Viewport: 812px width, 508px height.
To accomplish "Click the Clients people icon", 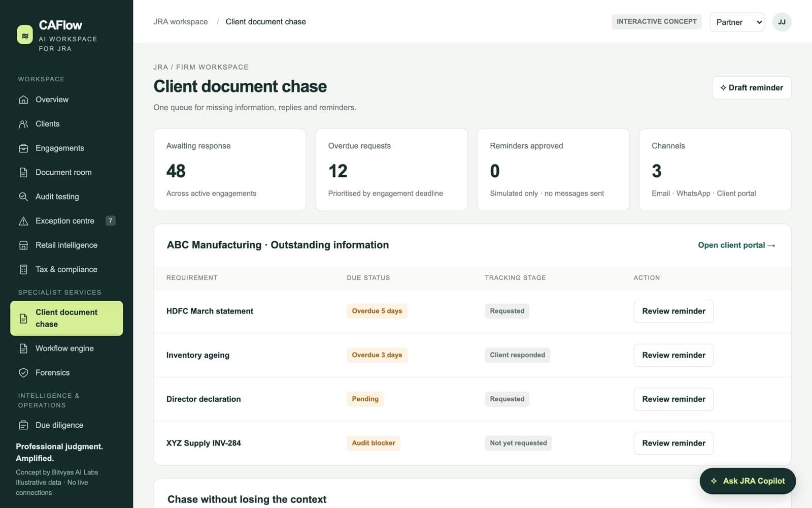I will coord(23,124).
